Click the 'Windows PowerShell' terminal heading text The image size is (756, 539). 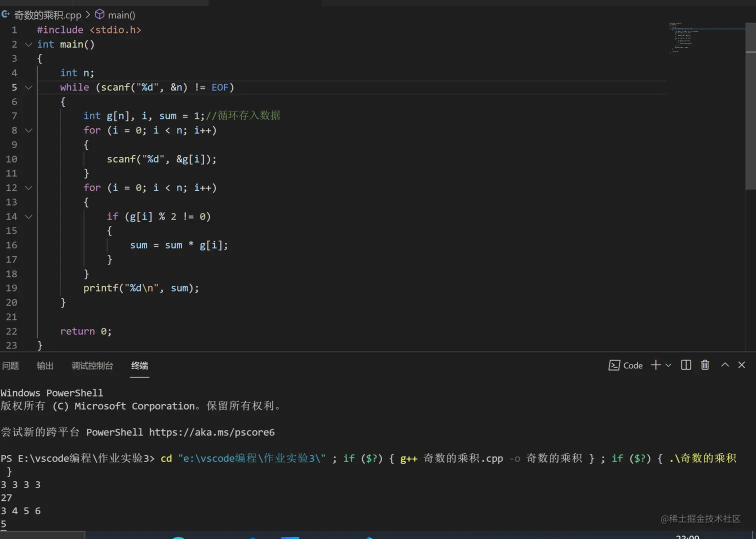tap(52, 393)
